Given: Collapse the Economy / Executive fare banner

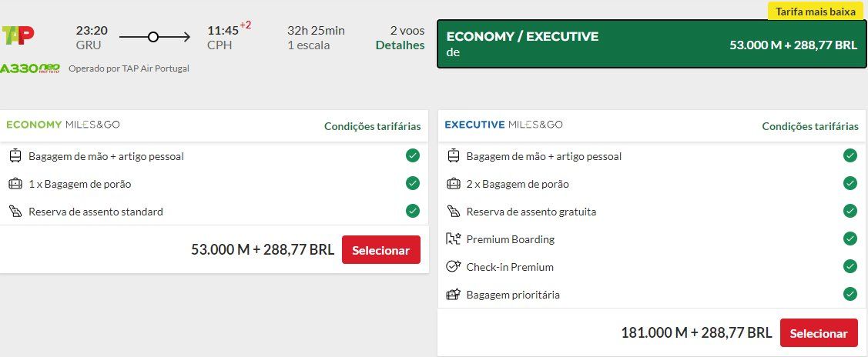Looking at the screenshot, I should [x=652, y=44].
